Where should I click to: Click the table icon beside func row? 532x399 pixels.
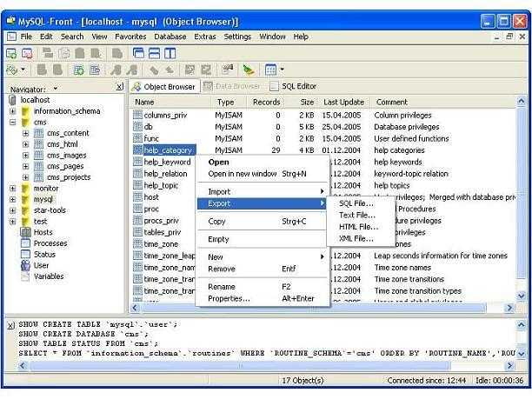[137, 138]
